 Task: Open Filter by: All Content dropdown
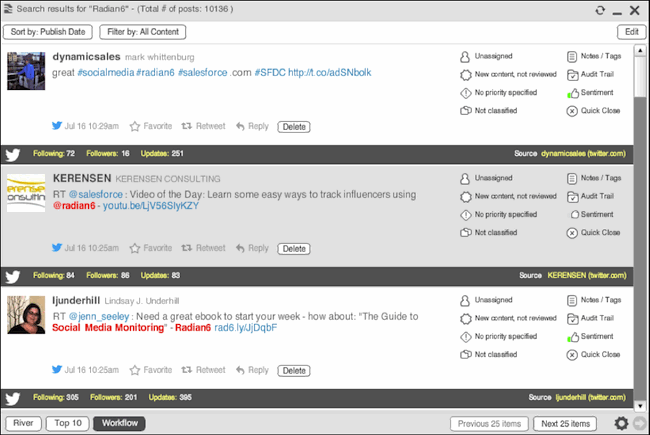pyautogui.click(x=143, y=32)
